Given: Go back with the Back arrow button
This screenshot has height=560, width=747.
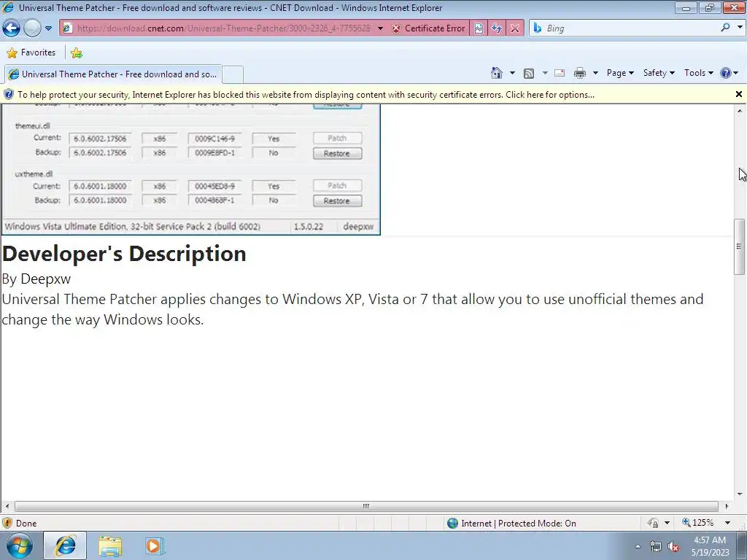Looking at the screenshot, I should pos(12,28).
